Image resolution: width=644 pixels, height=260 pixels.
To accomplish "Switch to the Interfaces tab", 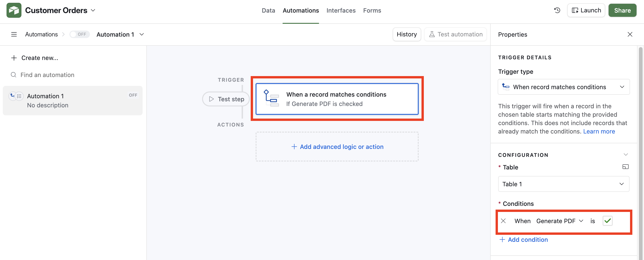I will click(341, 10).
